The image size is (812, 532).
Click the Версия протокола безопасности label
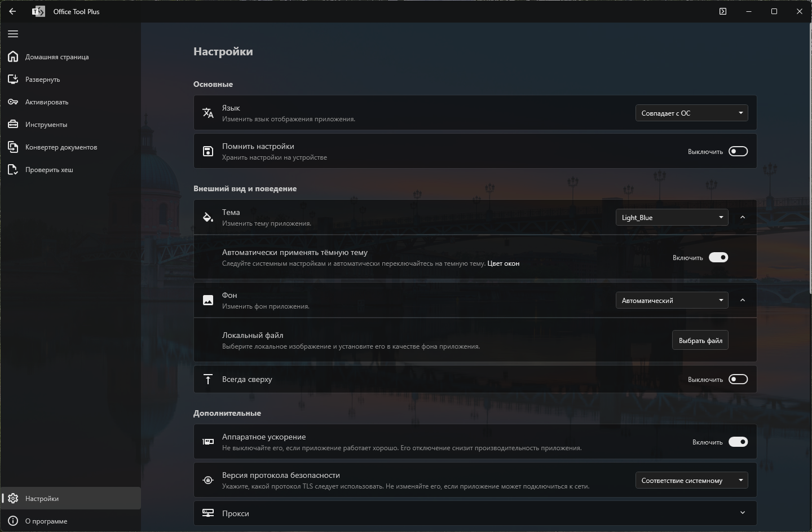tap(281, 475)
